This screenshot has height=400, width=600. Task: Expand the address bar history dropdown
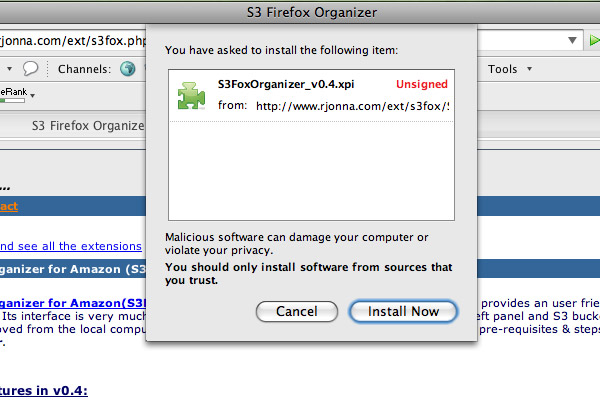pyautogui.click(x=572, y=40)
